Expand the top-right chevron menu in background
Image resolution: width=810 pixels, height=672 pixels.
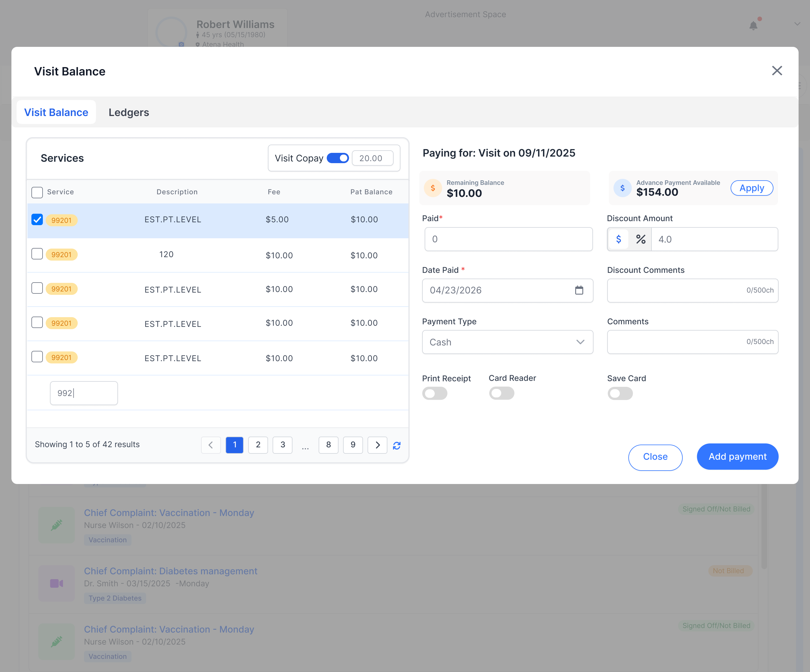point(797,24)
